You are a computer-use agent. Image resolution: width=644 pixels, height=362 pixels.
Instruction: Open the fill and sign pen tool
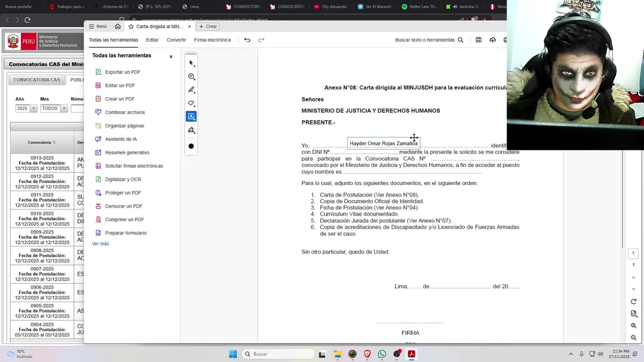tap(191, 130)
